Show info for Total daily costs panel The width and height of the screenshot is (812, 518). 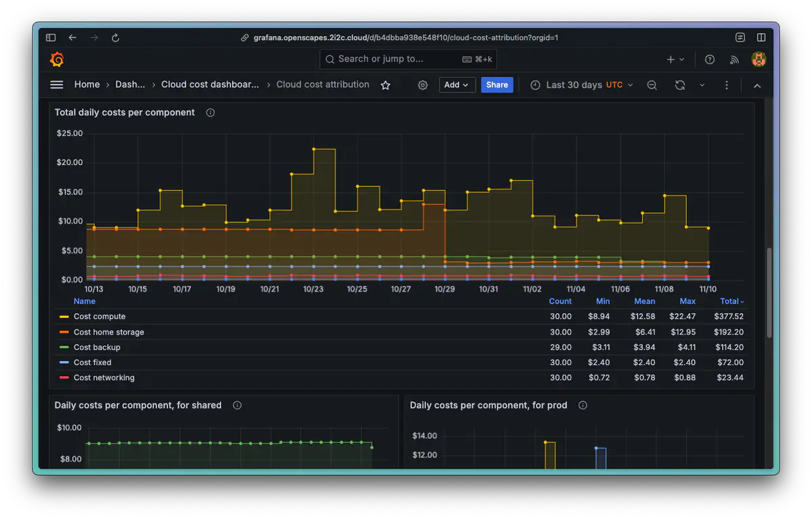[210, 113]
